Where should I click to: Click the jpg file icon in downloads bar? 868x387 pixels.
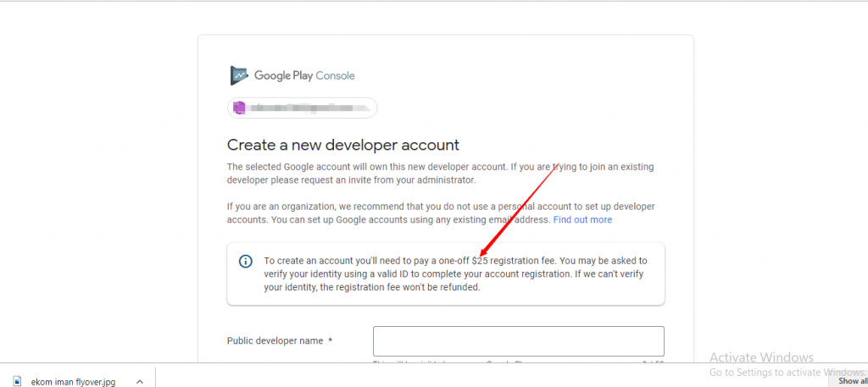pyautogui.click(x=17, y=381)
